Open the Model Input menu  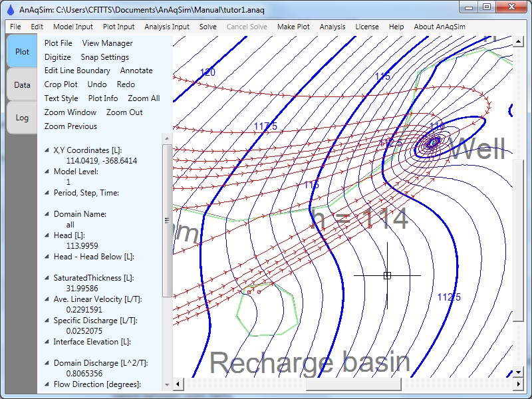coord(73,27)
